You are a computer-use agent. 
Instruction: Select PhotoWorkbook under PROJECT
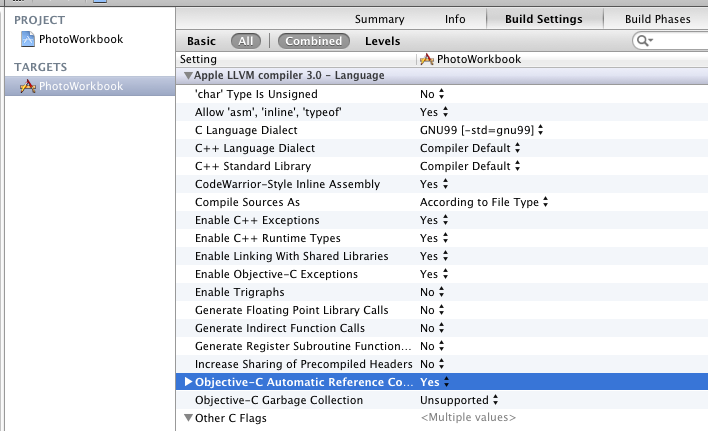pyautogui.click(x=81, y=39)
